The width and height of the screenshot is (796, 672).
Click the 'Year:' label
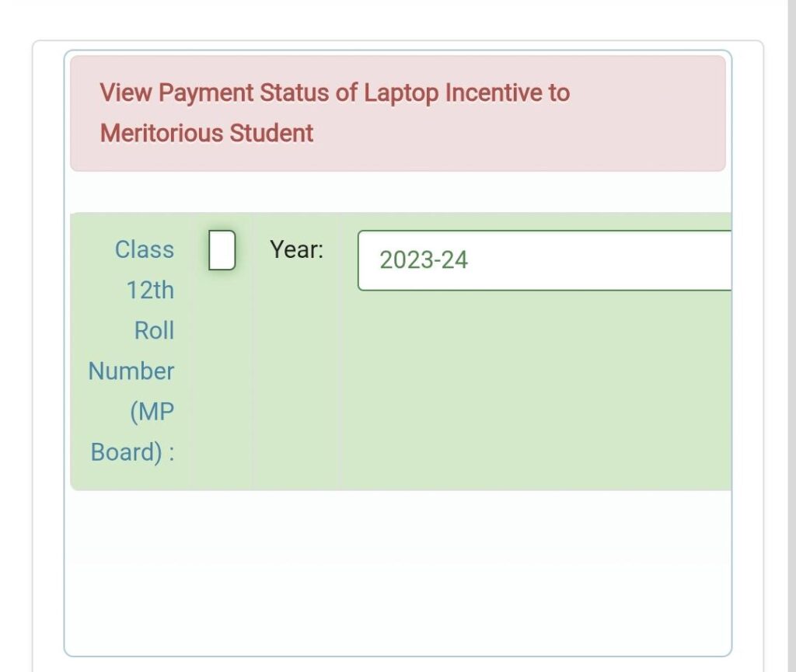pyautogui.click(x=296, y=249)
